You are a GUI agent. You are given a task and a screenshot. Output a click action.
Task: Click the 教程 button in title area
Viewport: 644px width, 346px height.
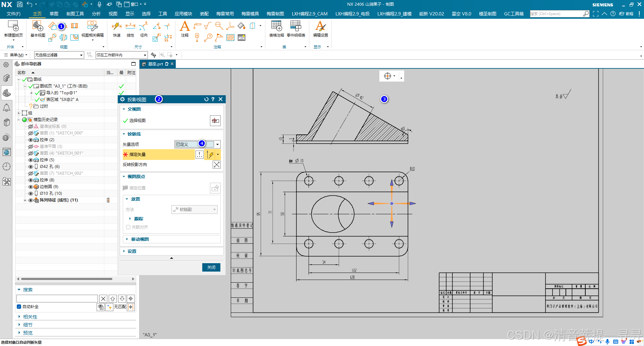point(626,14)
